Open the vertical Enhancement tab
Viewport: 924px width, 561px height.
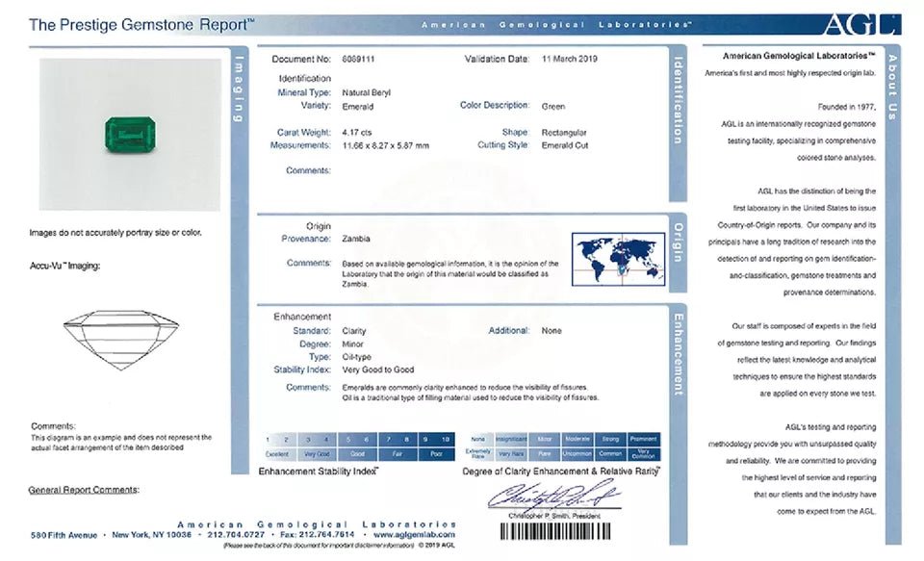pos(678,353)
